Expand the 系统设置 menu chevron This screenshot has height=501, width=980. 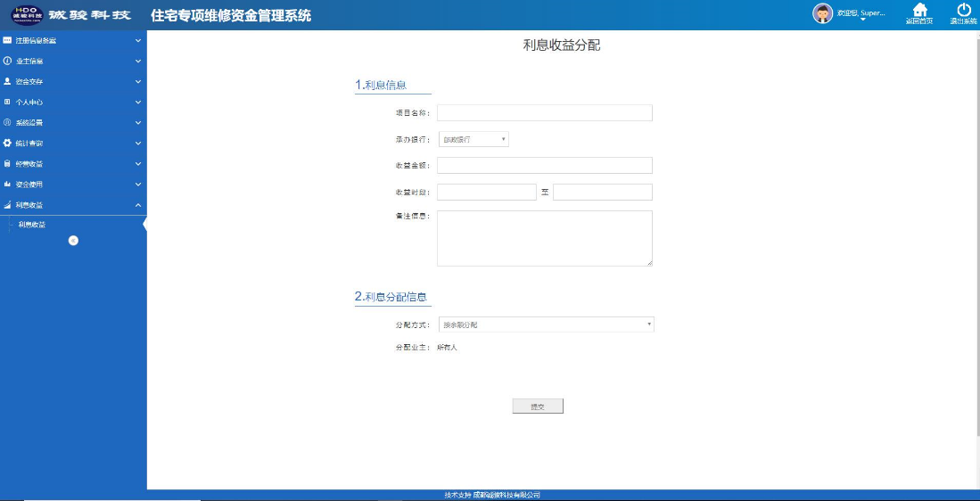tap(137, 122)
